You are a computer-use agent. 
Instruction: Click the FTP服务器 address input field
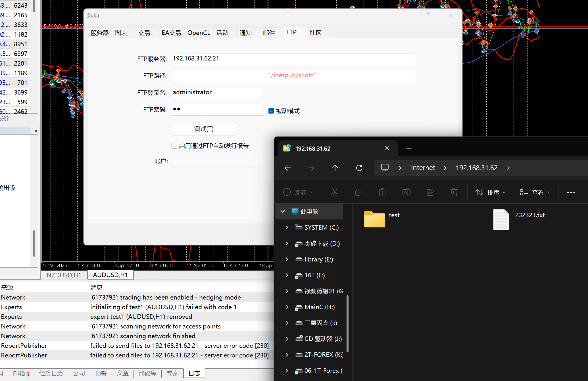tap(293, 59)
